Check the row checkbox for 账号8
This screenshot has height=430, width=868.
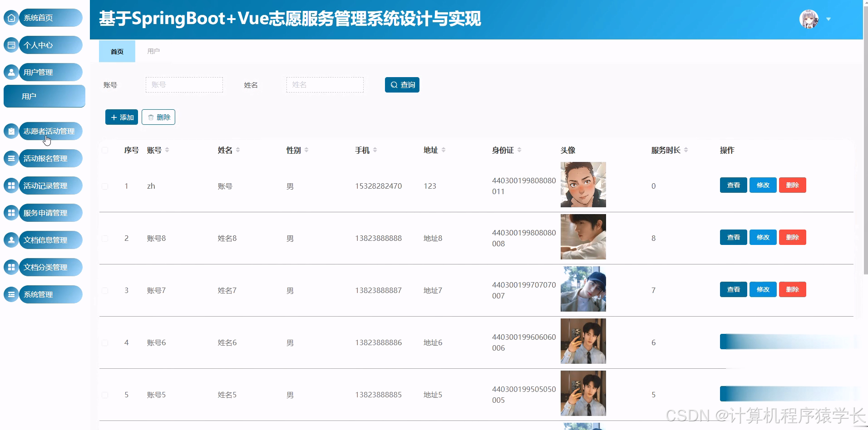pyautogui.click(x=105, y=239)
